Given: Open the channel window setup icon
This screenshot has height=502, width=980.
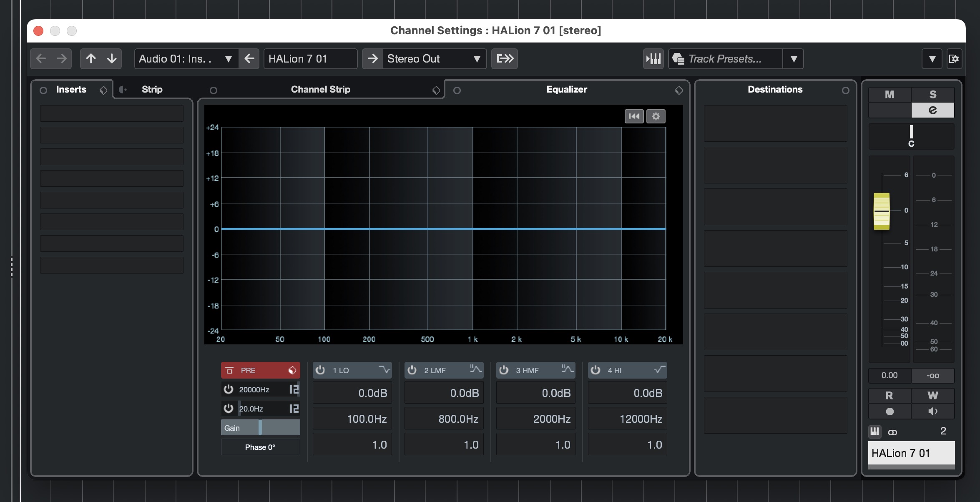Looking at the screenshot, I should 954,59.
